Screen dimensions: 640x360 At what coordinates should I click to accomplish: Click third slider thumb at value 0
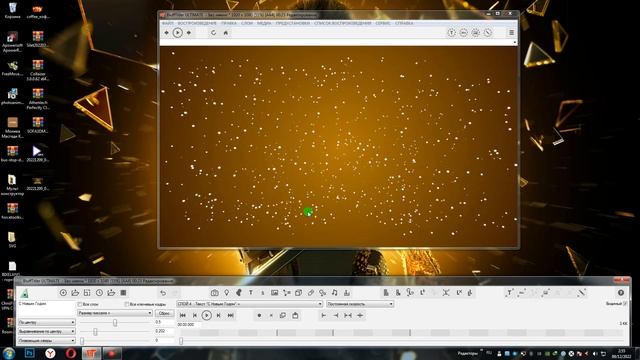click(82, 340)
